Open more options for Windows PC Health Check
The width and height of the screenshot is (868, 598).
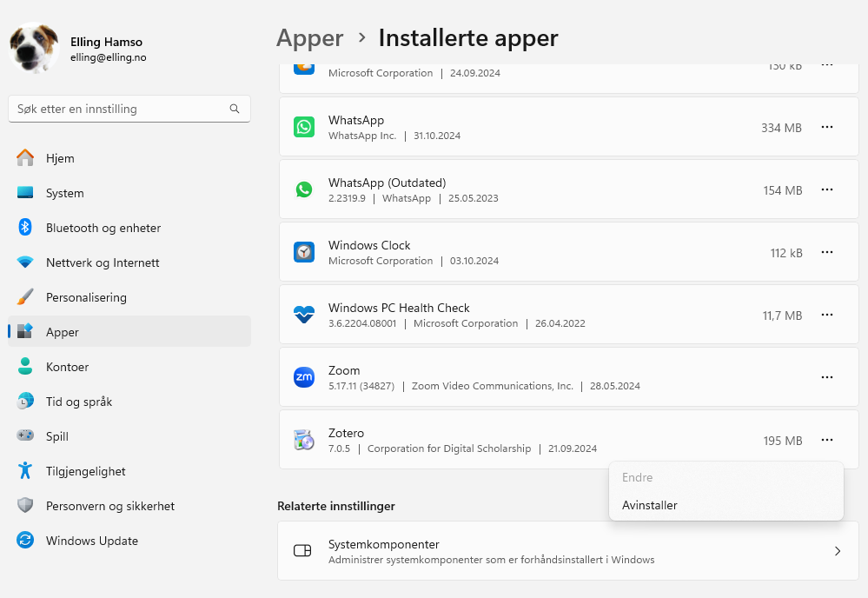[x=827, y=315]
